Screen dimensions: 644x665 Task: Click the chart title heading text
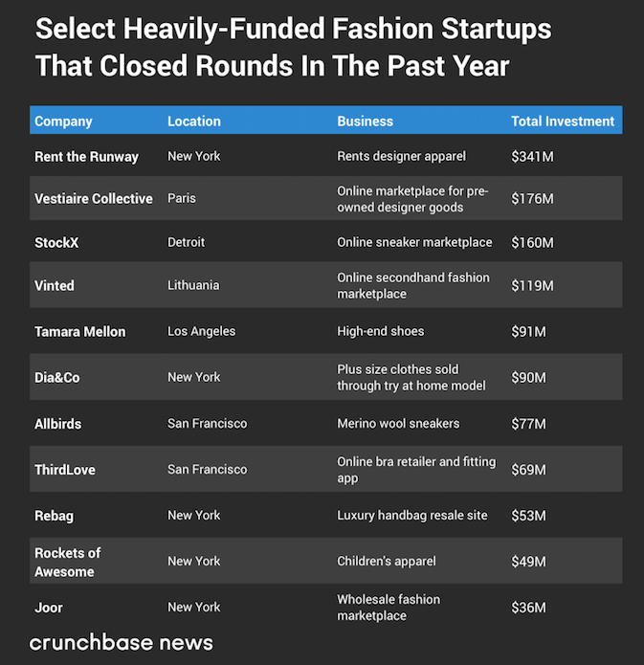coord(293,48)
